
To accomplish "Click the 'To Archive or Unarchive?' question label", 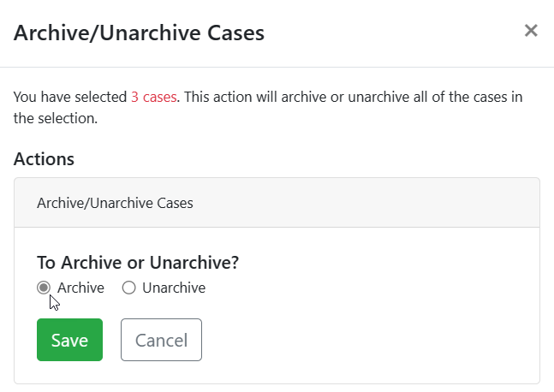I will [138, 263].
